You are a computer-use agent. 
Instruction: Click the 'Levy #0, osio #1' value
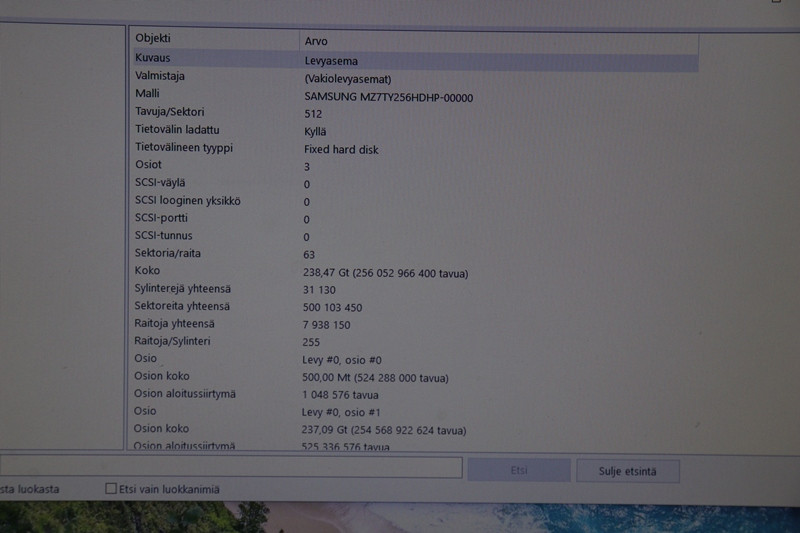point(341,412)
